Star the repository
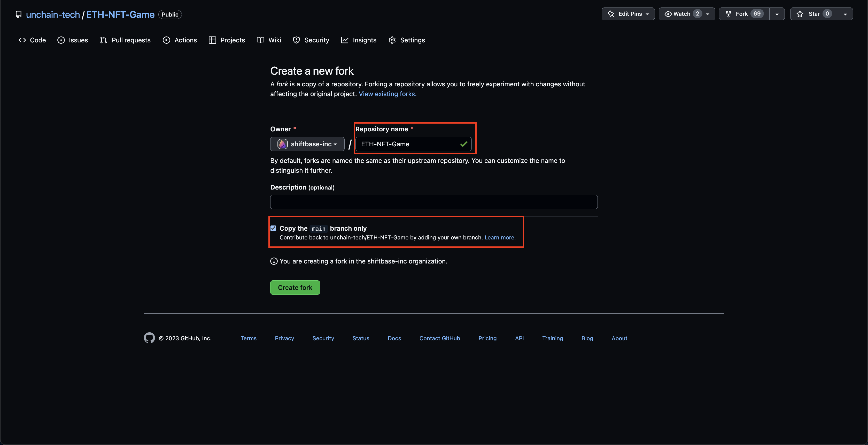 pos(814,14)
